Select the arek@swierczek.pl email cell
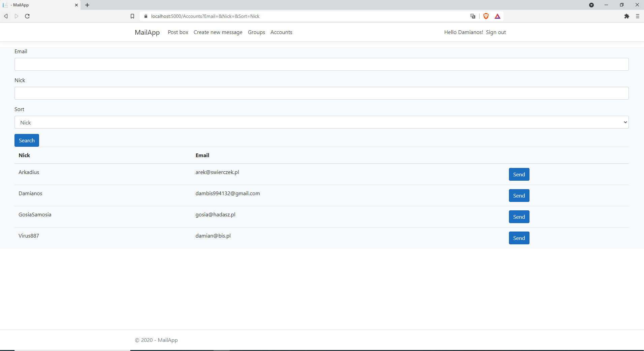The height and width of the screenshot is (351, 644). [x=217, y=172]
